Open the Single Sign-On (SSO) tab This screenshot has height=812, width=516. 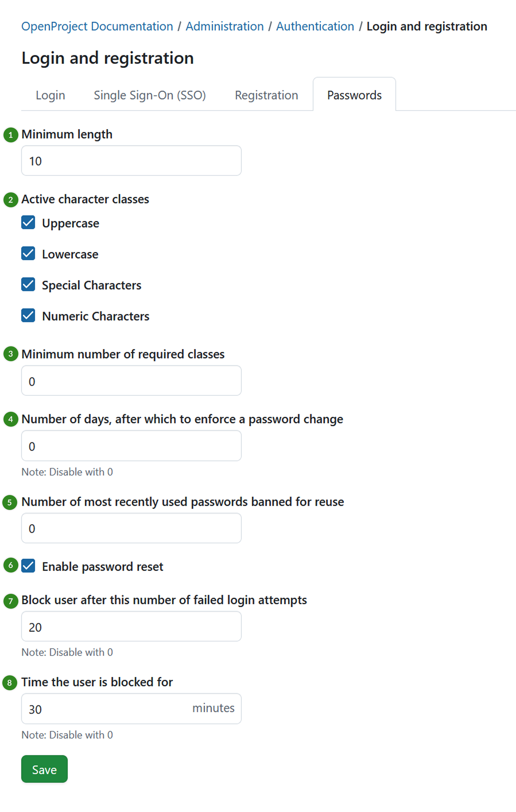150,95
